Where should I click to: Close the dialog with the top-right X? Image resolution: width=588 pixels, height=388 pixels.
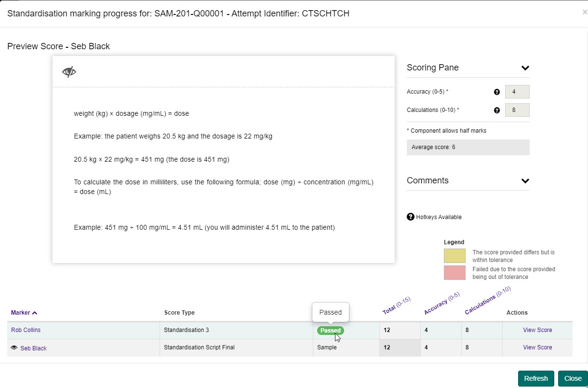click(x=585, y=13)
